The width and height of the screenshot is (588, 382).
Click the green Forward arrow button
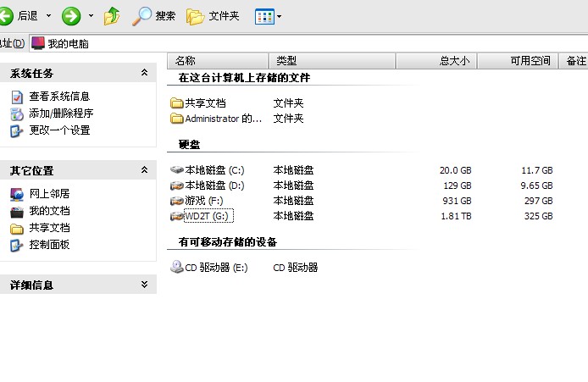coord(71,15)
